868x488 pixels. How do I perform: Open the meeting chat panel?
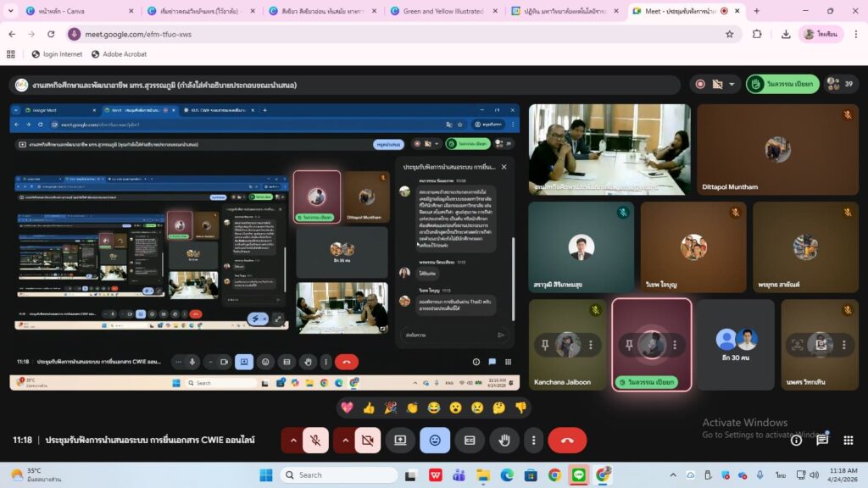[822, 440]
